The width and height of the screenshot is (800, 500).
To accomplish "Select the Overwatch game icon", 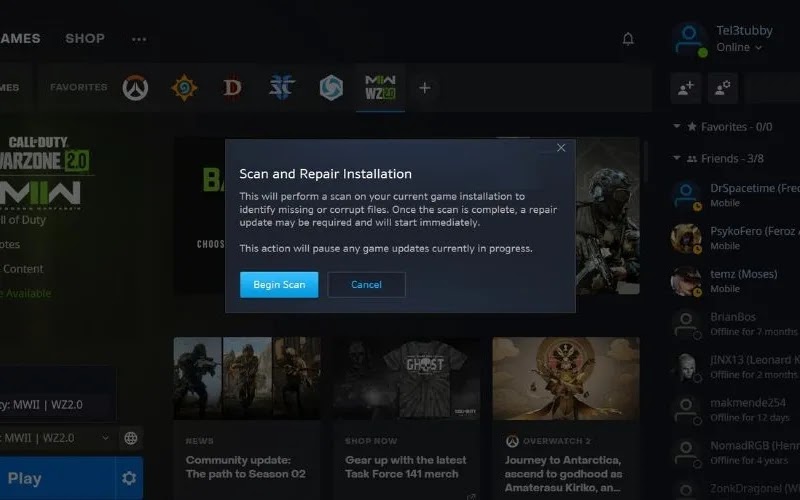I will point(135,88).
